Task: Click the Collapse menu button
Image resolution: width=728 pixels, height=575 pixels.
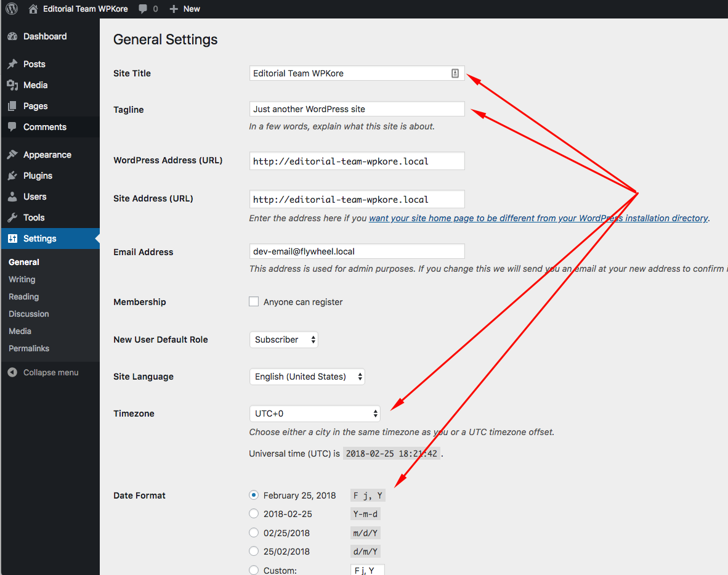Action: [51, 372]
